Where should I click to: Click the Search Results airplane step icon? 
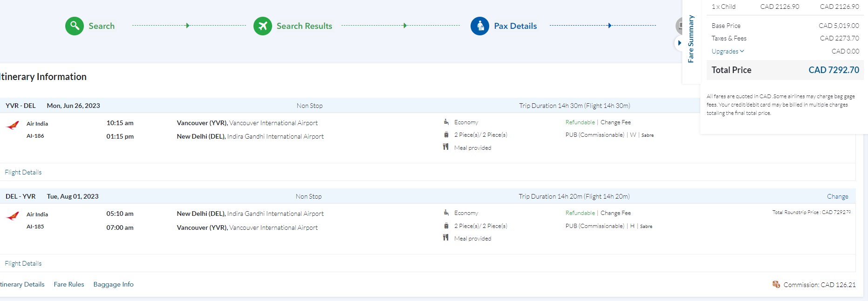[263, 26]
